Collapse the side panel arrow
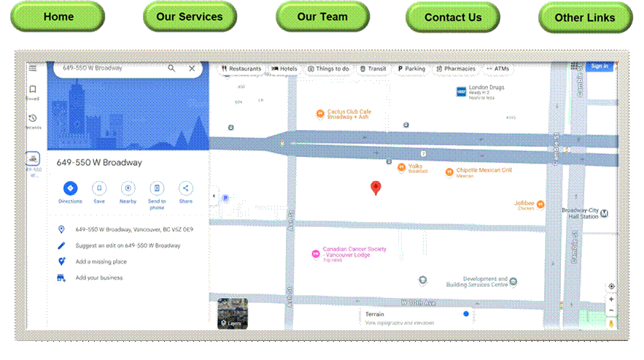The image size is (644, 360). point(214,196)
